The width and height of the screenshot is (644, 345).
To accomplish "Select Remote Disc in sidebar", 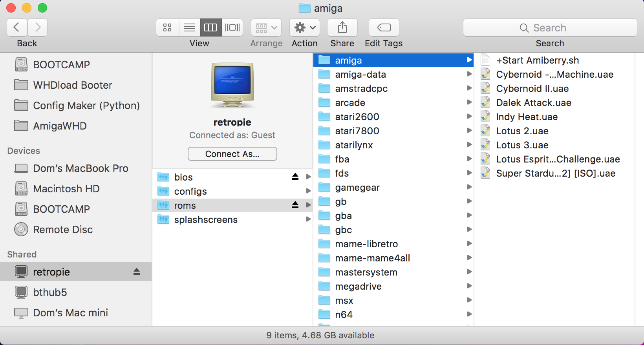I will pyautogui.click(x=76, y=229).
